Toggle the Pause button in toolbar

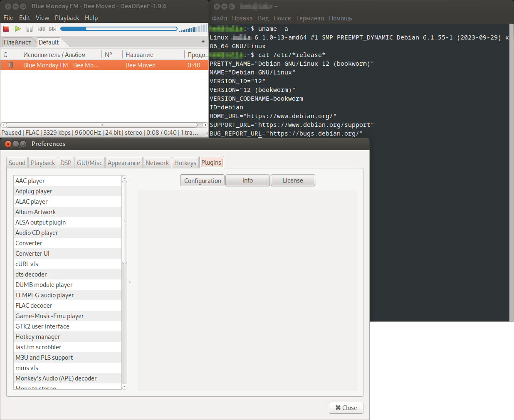coord(30,29)
